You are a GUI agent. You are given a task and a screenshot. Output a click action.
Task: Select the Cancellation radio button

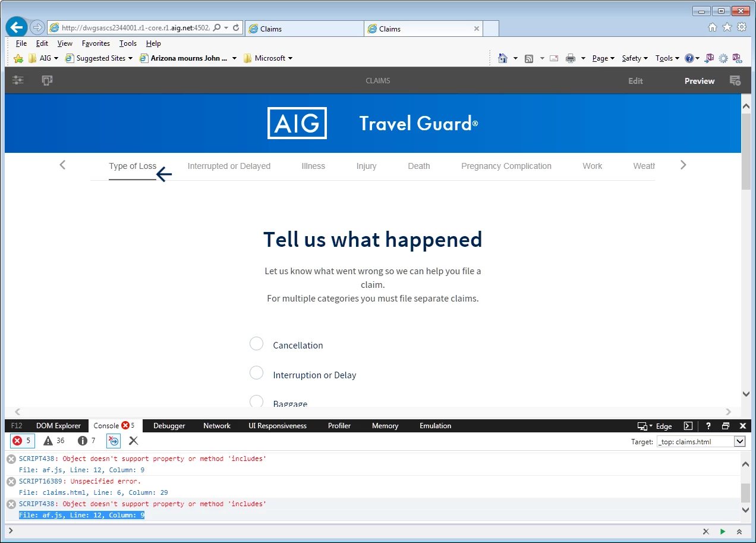pos(256,344)
